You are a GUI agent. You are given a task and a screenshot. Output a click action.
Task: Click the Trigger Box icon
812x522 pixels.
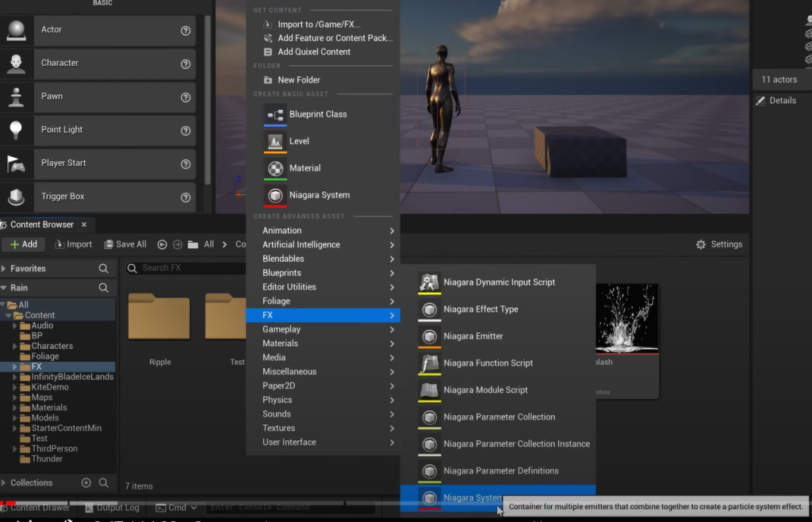pos(16,197)
